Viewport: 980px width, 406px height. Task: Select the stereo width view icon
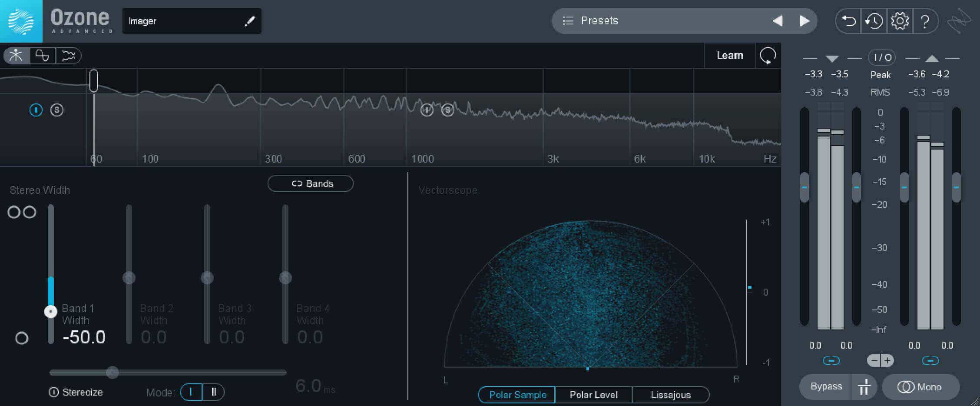(x=17, y=56)
